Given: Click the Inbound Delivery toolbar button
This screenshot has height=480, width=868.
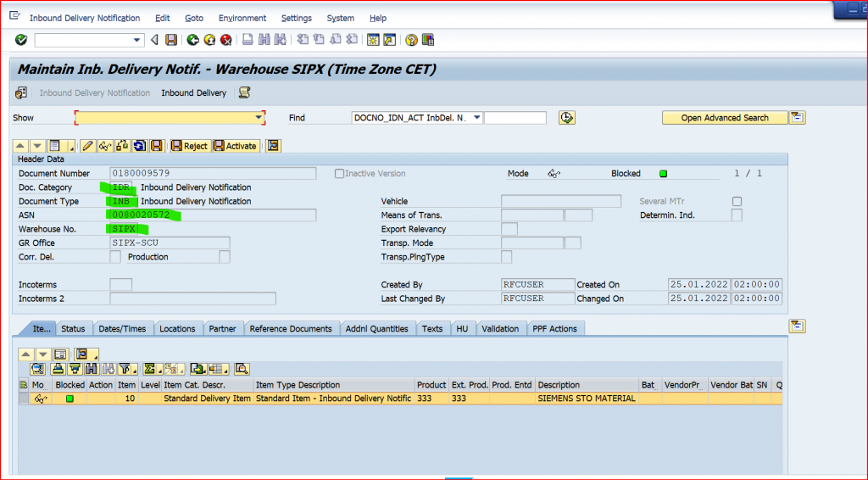Looking at the screenshot, I should pos(194,93).
